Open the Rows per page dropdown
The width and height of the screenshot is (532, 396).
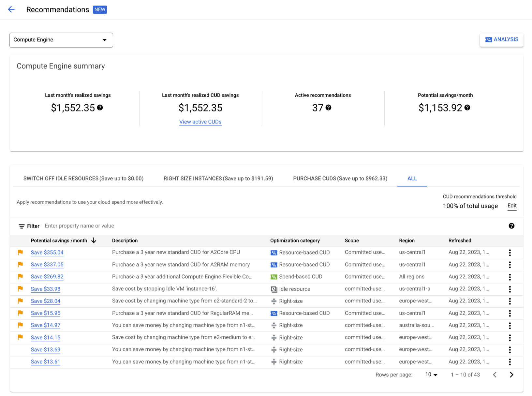coord(431,375)
